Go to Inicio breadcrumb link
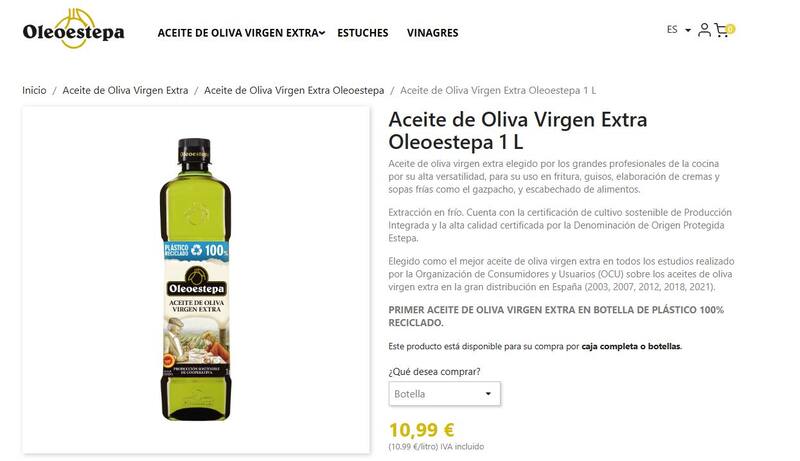800x461 pixels. pos(34,90)
